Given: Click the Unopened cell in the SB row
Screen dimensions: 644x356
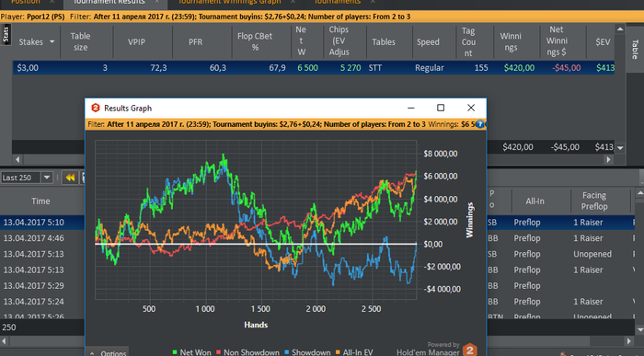Looking at the screenshot, I should [x=592, y=254].
